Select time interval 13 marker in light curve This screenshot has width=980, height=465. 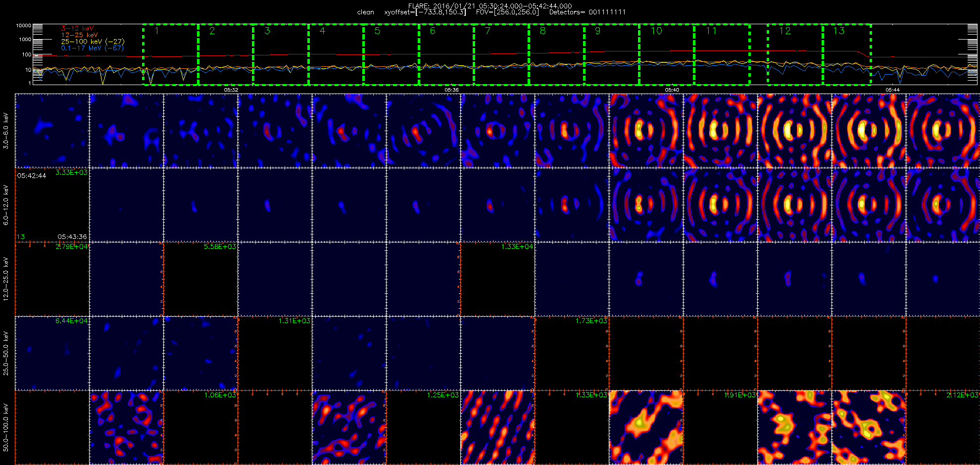coord(839,31)
